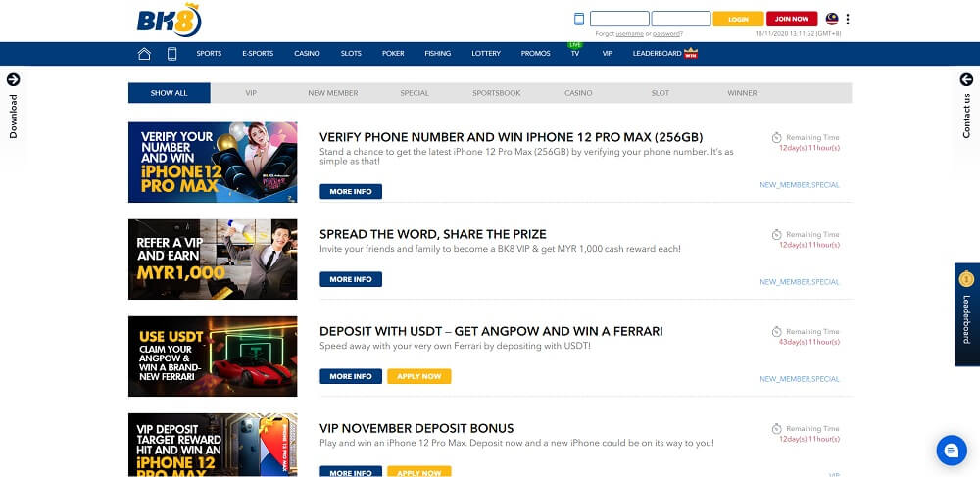Open the E-Sports menu

click(x=258, y=54)
